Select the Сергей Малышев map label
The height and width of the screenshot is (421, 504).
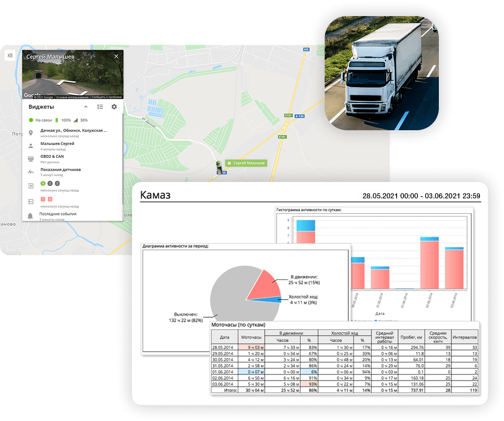pos(246,163)
